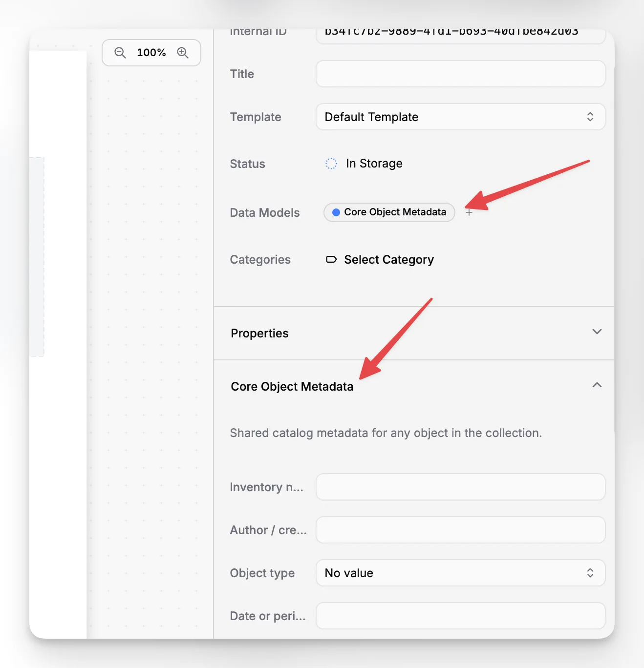This screenshot has height=668, width=644.
Task: Click the Template label
Action: [x=256, y=117]
